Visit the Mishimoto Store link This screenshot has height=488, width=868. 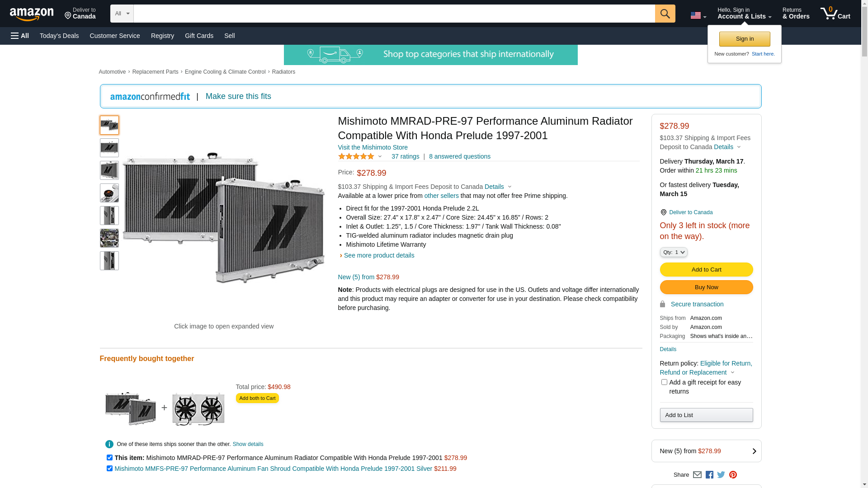click(373, 147)
